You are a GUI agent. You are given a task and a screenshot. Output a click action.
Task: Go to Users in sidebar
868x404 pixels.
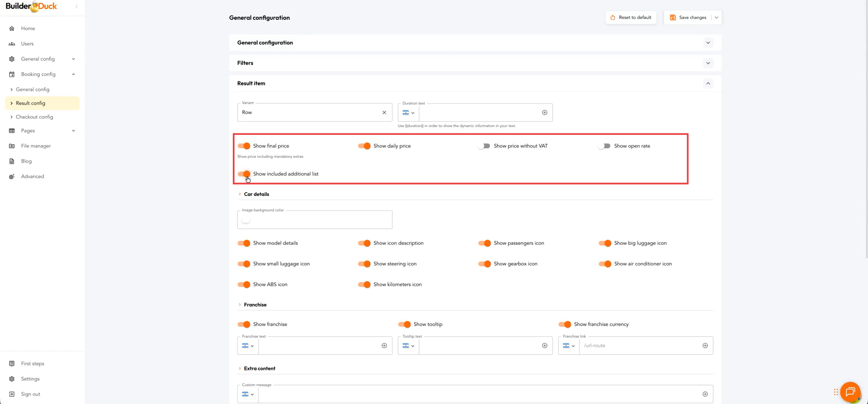click(27, 44)
